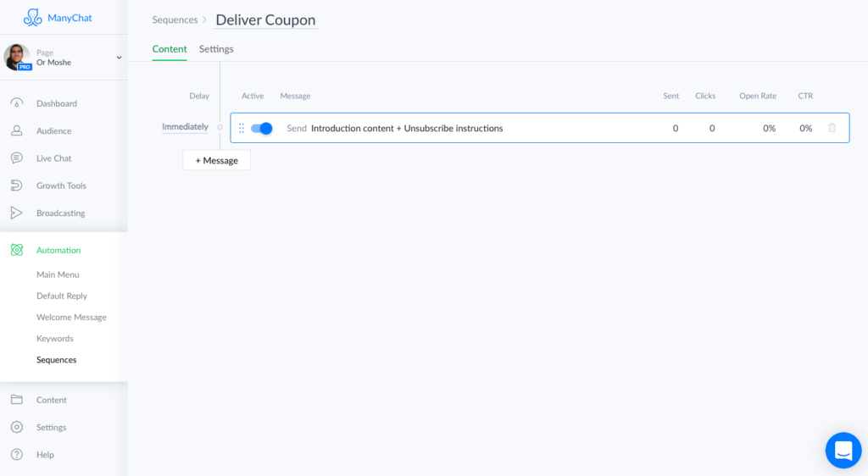Click the Active column header
This screenshot has height=476, width=868.
253,96
